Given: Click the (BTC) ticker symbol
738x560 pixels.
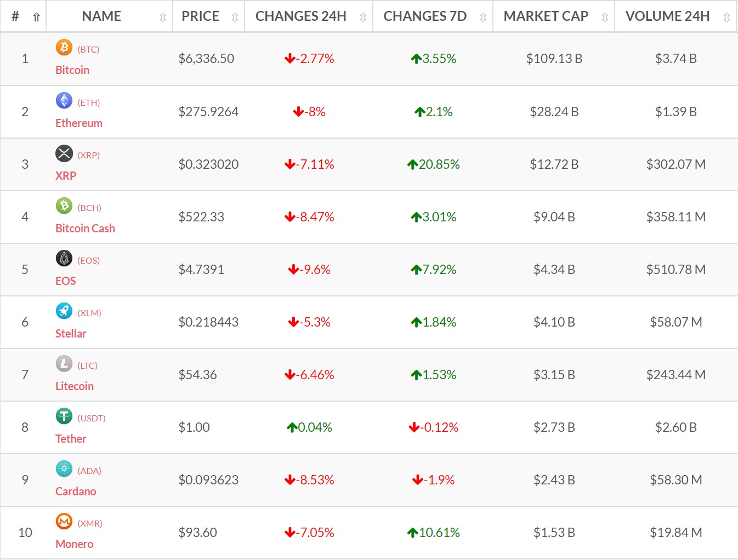Looking at the screenshot, I should coord(88,49).
